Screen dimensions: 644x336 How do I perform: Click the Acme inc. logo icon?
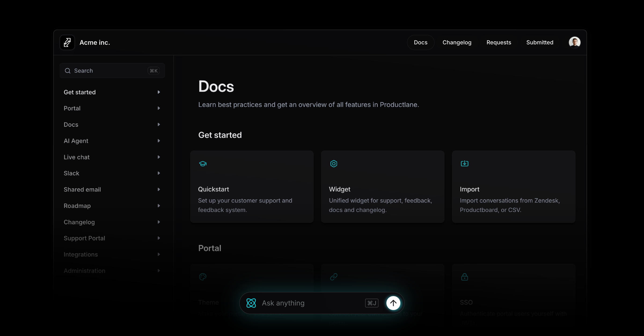[67, 42]
